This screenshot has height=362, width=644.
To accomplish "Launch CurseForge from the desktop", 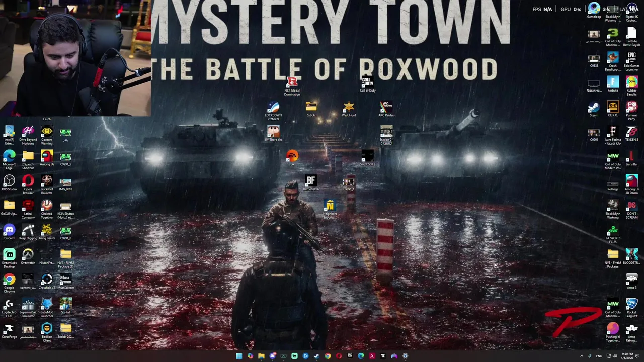I will click(x=9, y=330).
